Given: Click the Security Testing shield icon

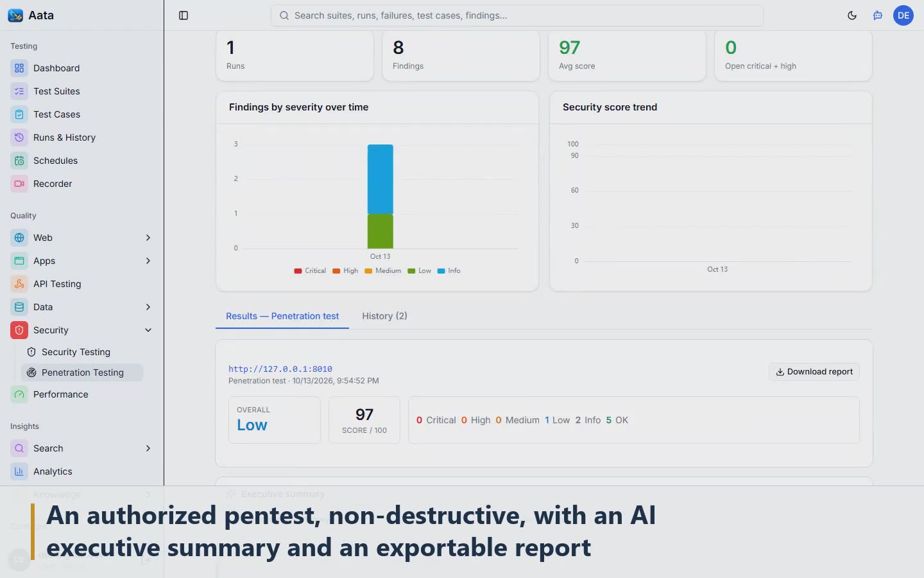Looking at the screenshot, I should tap(31, 352).
